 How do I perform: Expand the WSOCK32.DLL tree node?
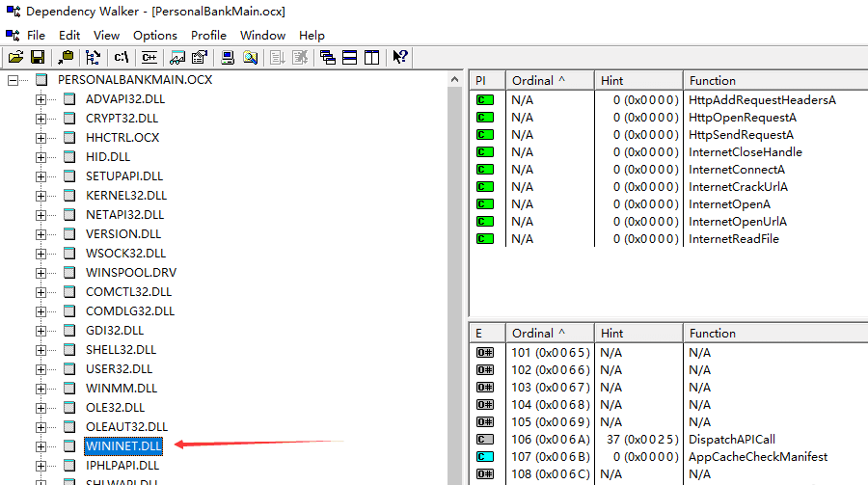[41, 254]
